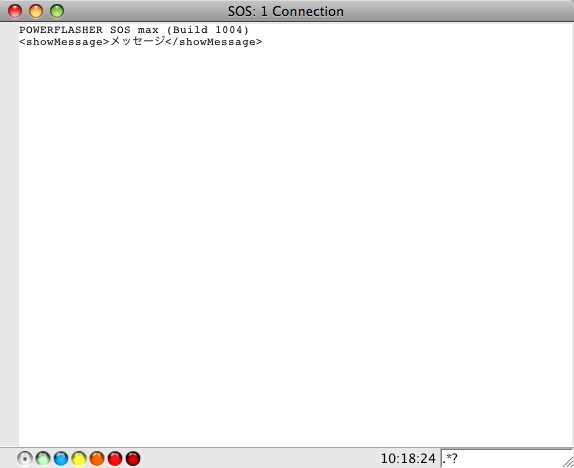Image resolution: width=574 pixels, height=468 pixels.
Task: Select the showMessage XML log line
Action: [x=141, y=41]
